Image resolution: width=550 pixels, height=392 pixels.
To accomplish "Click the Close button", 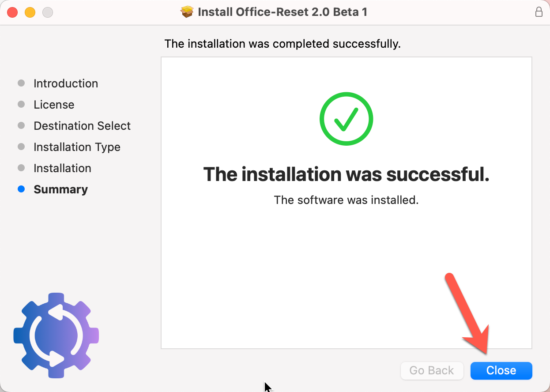I will coord(501,370).
